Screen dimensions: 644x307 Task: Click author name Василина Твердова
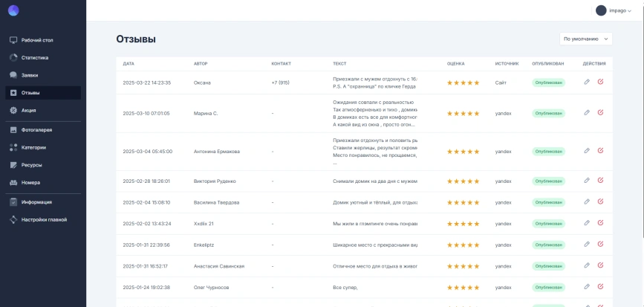click(x=216, y=203)
